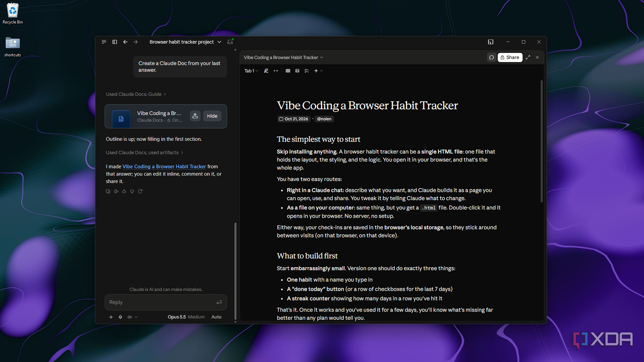
Task: Toggle the sidebar panel icon
Action: pyautogui.click(x=115, y=42)
